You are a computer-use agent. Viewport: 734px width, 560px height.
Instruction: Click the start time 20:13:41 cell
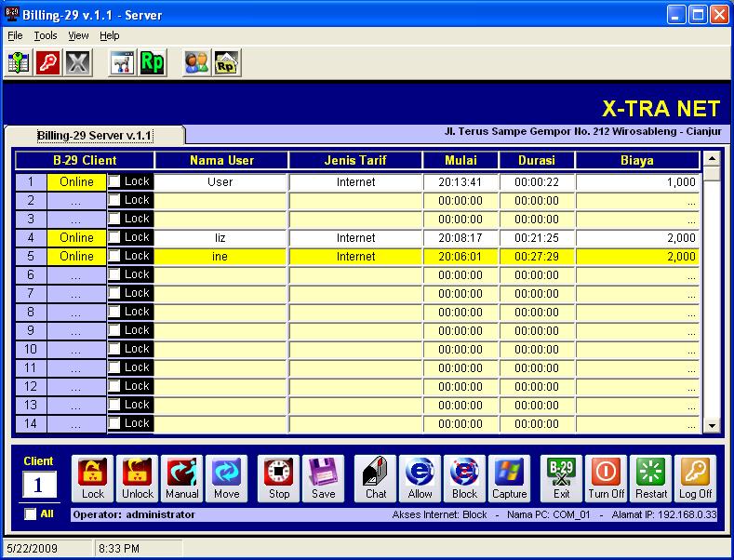pyautogui.click(x=460, y=182)
